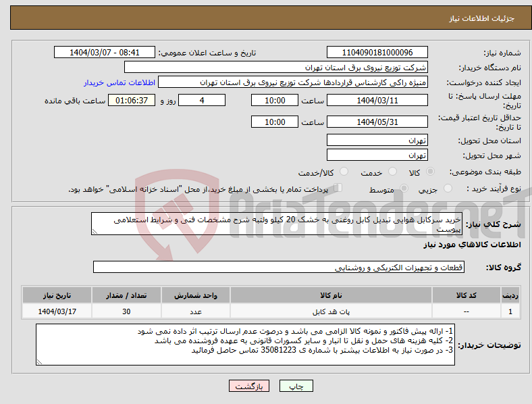
Task: Click the ساعت باقی مانده label
Action: [75, 101]
